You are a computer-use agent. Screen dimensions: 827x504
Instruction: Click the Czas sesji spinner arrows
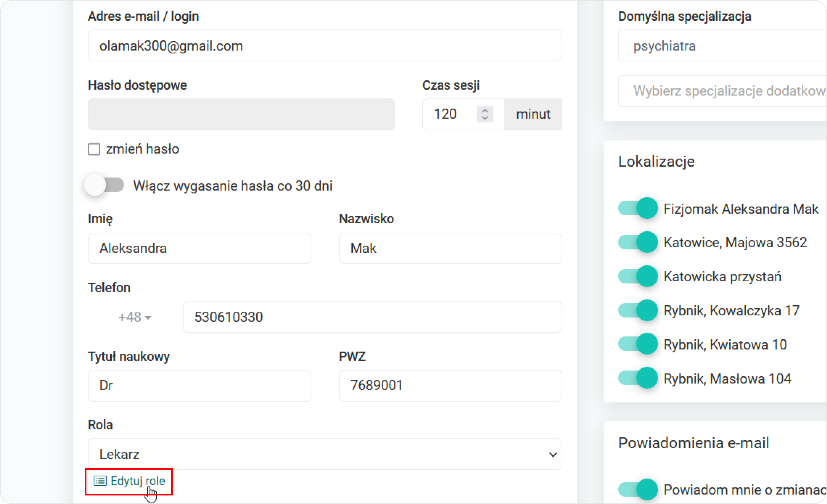pyautogui.click(x=485, y=114)
